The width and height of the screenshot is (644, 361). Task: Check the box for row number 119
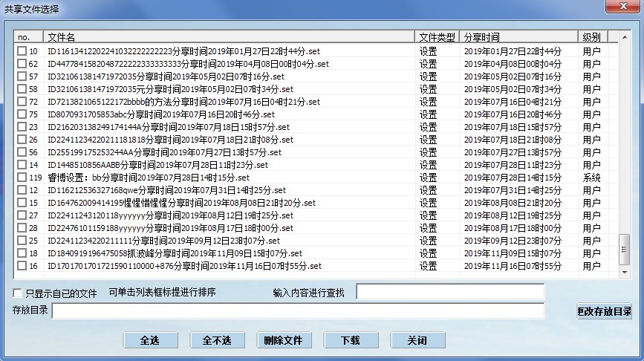[22, 178]
